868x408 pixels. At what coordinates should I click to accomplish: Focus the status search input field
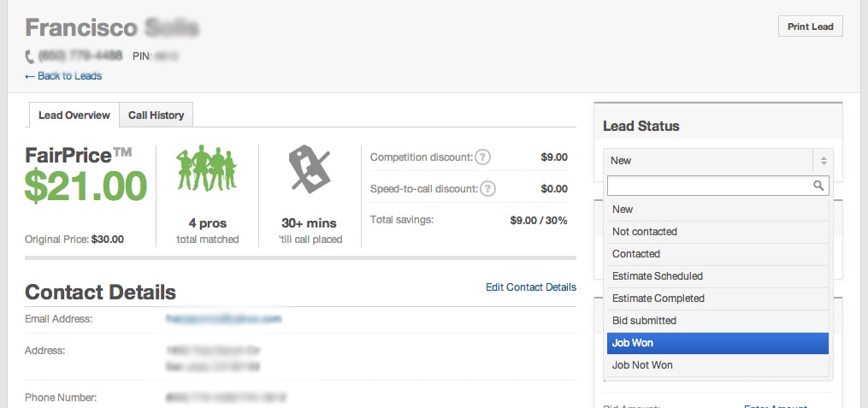pyautogui.click(x=718, y=186)
